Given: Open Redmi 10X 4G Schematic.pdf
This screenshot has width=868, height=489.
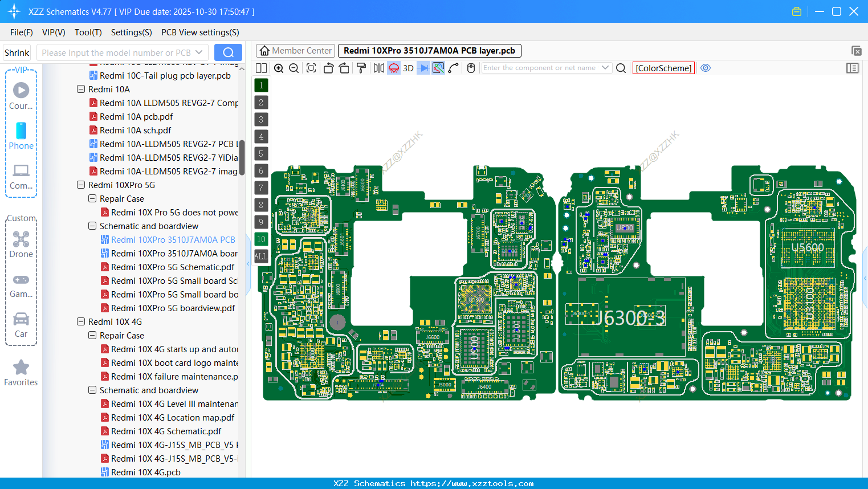Looking at the screenshot, I should click(x=166, y=431).
